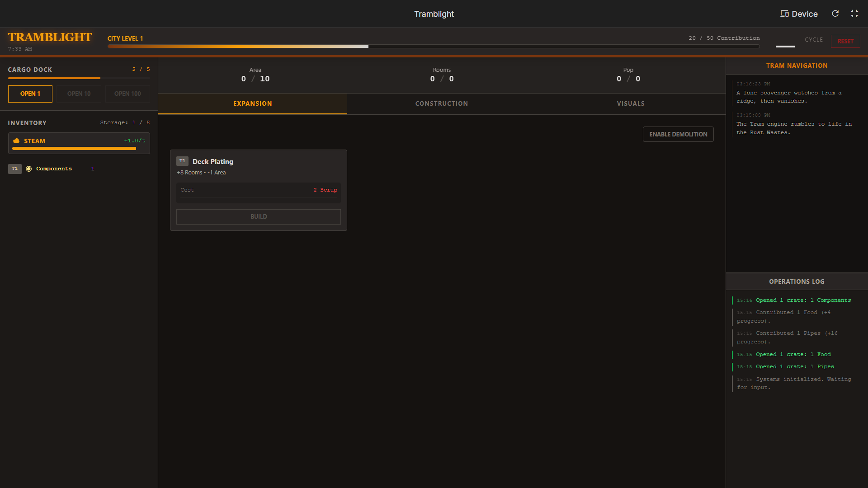Image resolution: width=868 pixels, height=488 pixels.
Task: Select the OPEN 10 crate option
Action: [79, 94]
